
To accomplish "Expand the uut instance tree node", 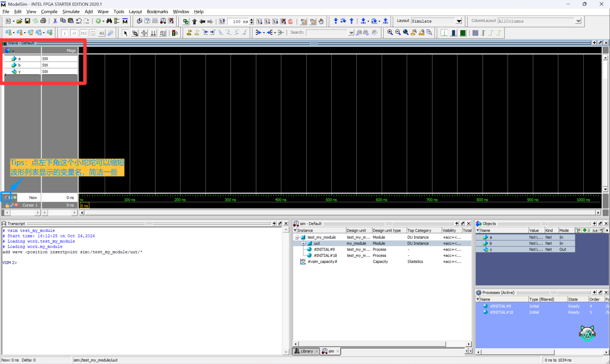I will pos(303,243).
